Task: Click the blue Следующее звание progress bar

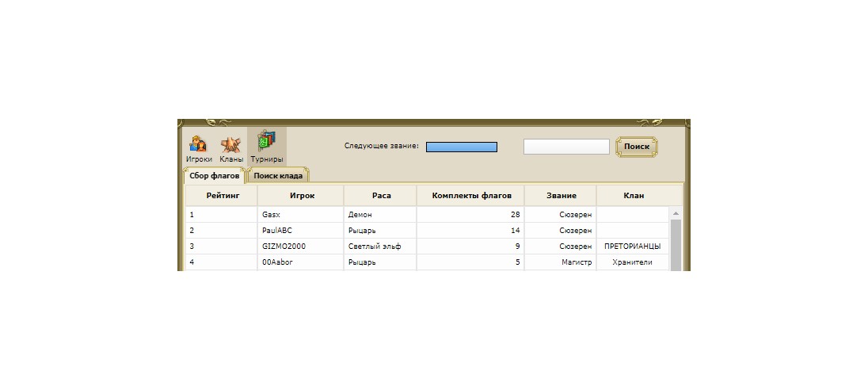Action: click(x=461, y=147)
